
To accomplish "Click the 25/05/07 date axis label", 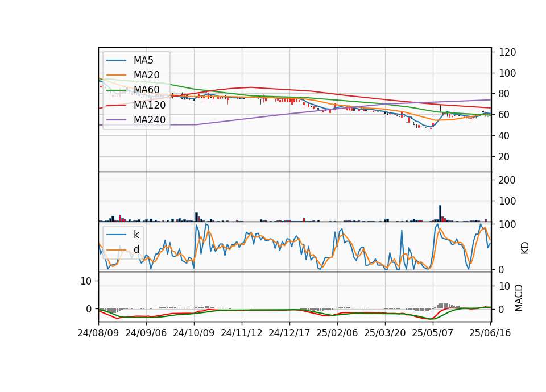I will tap(432, 333).
